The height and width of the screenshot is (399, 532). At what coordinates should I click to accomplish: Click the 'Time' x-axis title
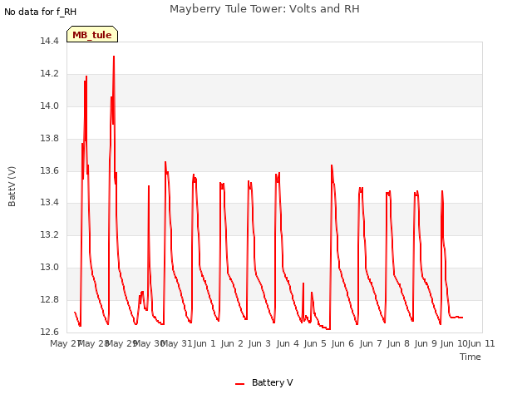[470, 357]
